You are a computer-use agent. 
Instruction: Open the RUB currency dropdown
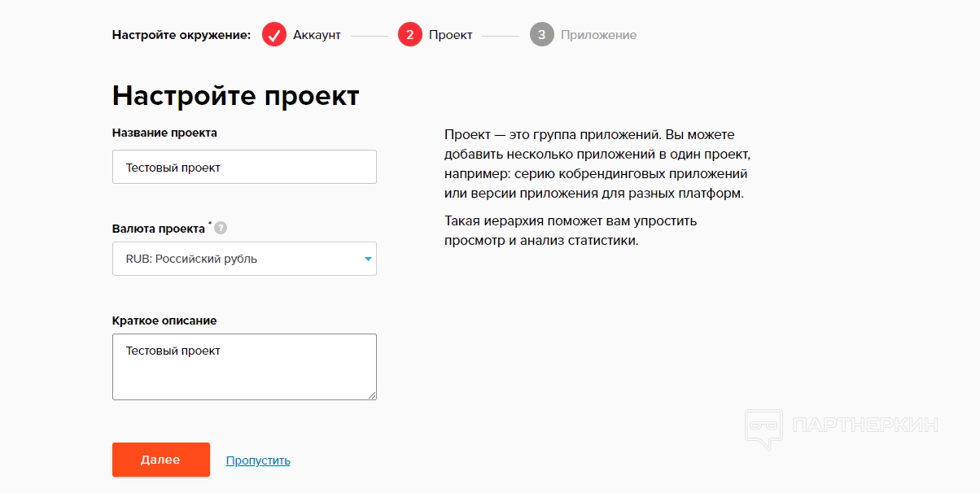point(244,259)
